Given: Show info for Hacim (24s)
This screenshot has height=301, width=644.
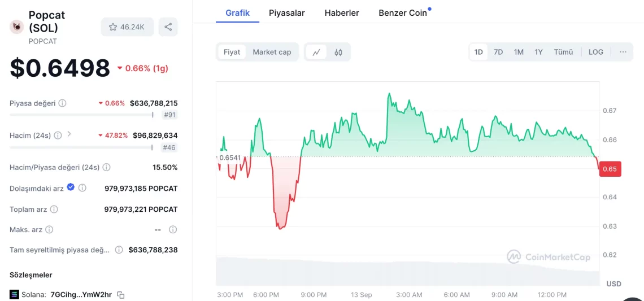Looking at the screenshot, I should pos(58,135).
